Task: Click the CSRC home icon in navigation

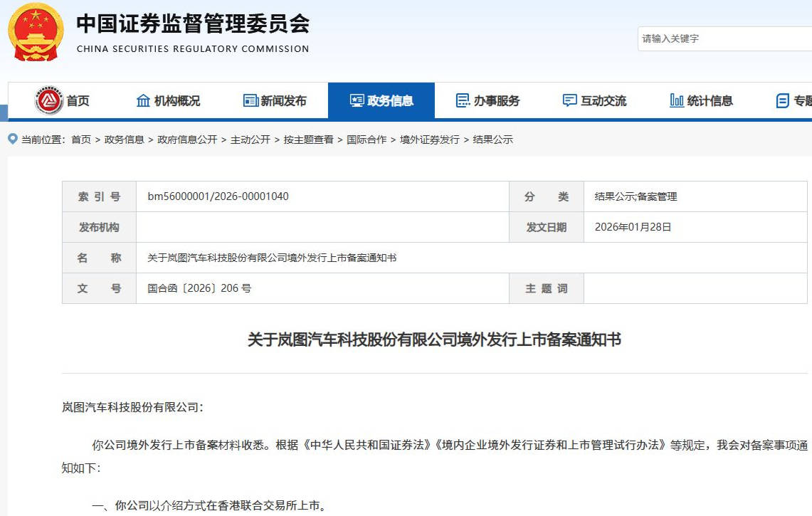Action: pyautogui.click(x=48, y=100)
